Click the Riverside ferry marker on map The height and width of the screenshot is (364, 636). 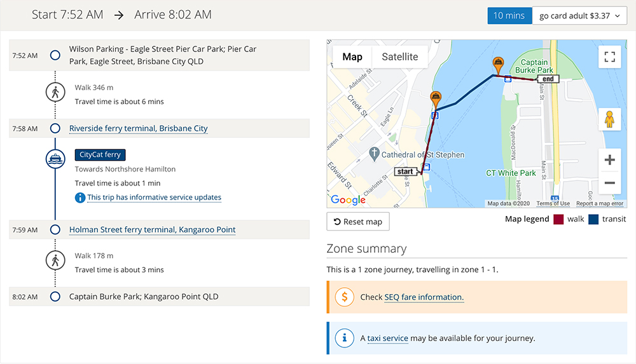click(x=436, y=100)
